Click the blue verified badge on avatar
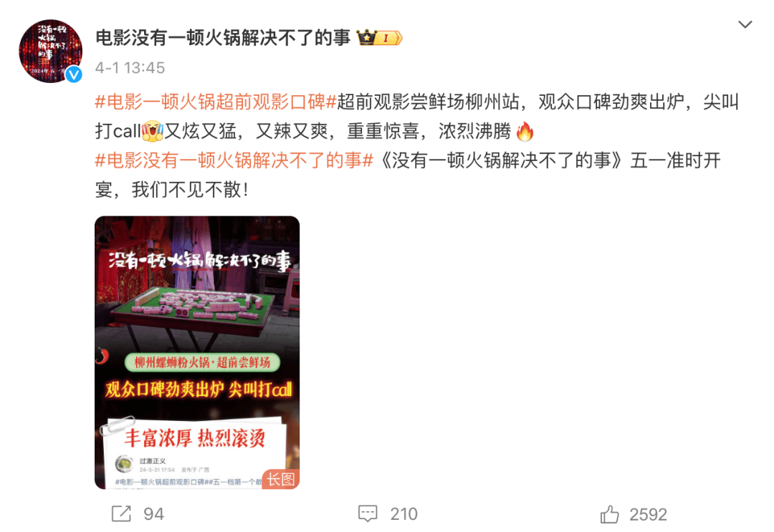Viewport: 774px width, 532px height. [74, 74]
